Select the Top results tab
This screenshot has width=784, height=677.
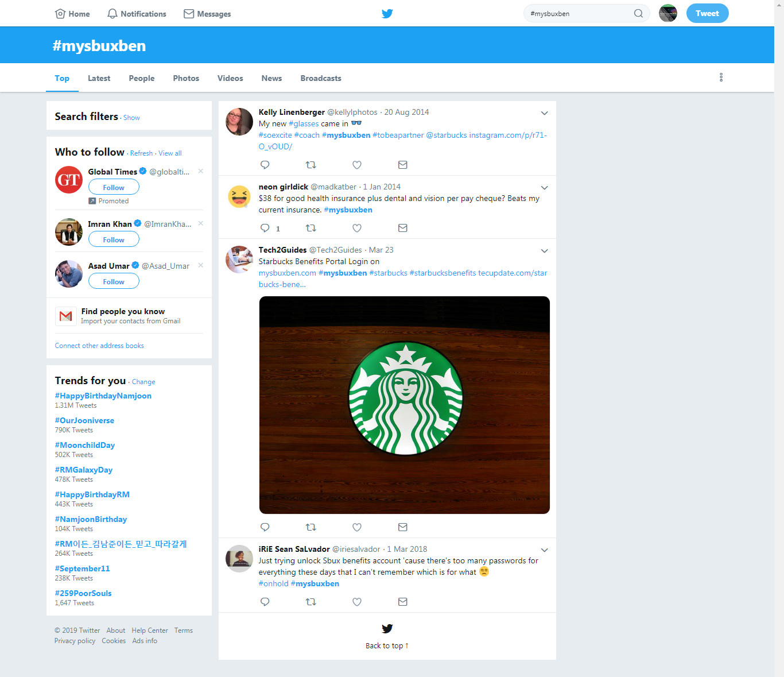pyautogui.click(x=62, y=78)
